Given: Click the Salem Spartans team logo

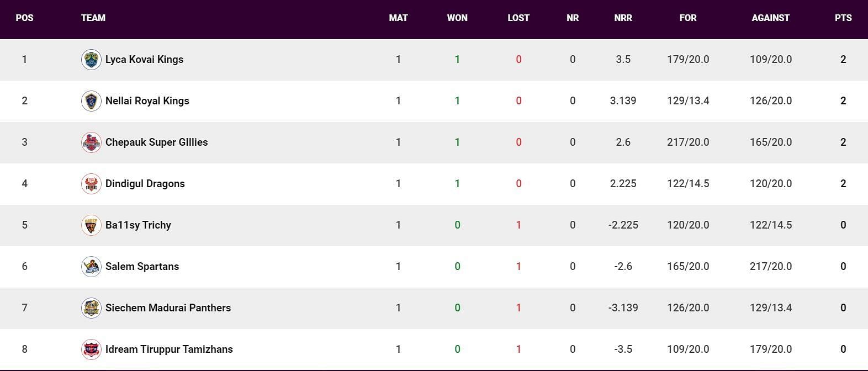Looking at the screenshot, I should 91,267.
